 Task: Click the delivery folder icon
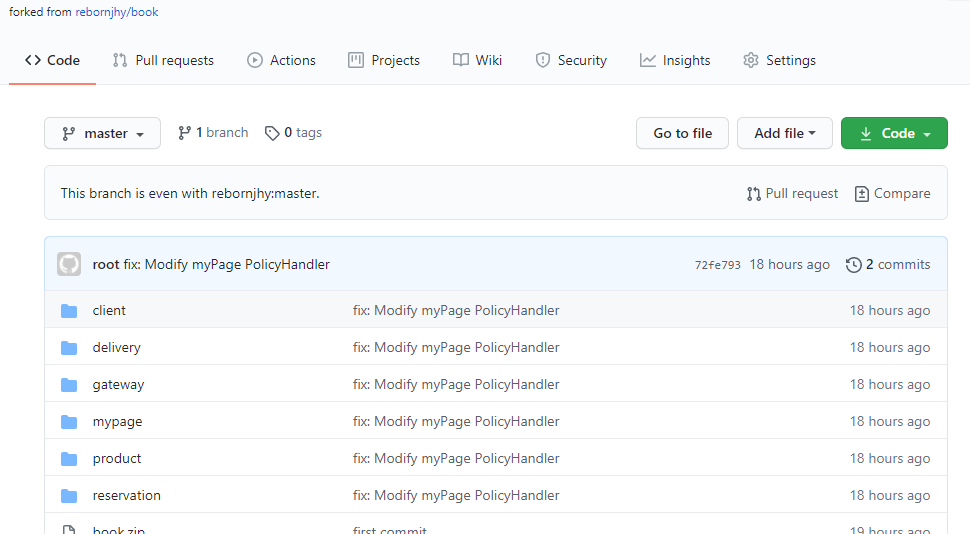(69, 348)
